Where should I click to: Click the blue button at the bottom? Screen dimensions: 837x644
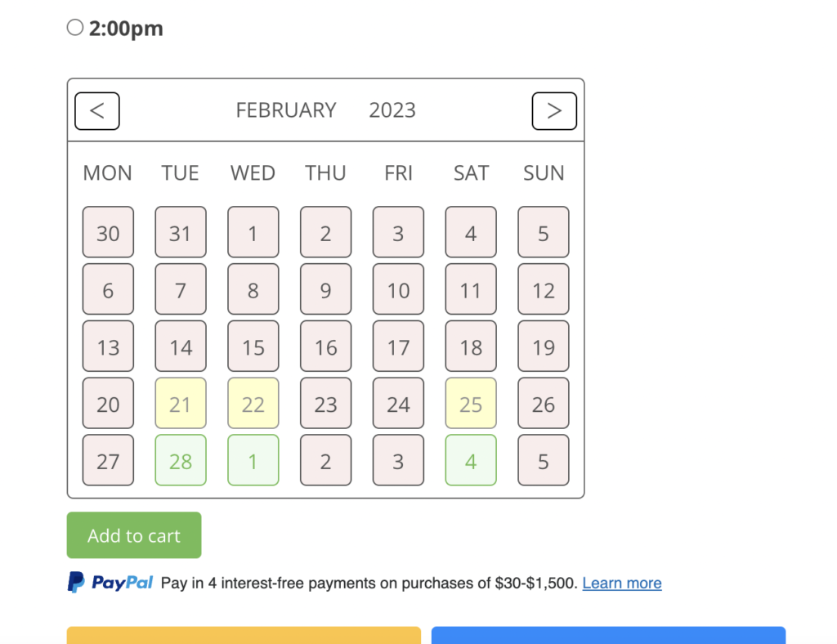[x=608, y=635]
